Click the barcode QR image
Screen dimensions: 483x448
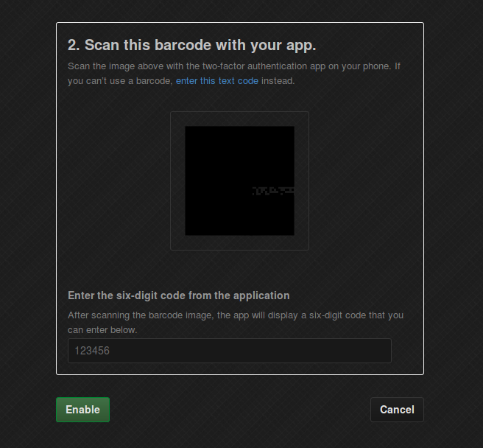[x=239, y=181]
